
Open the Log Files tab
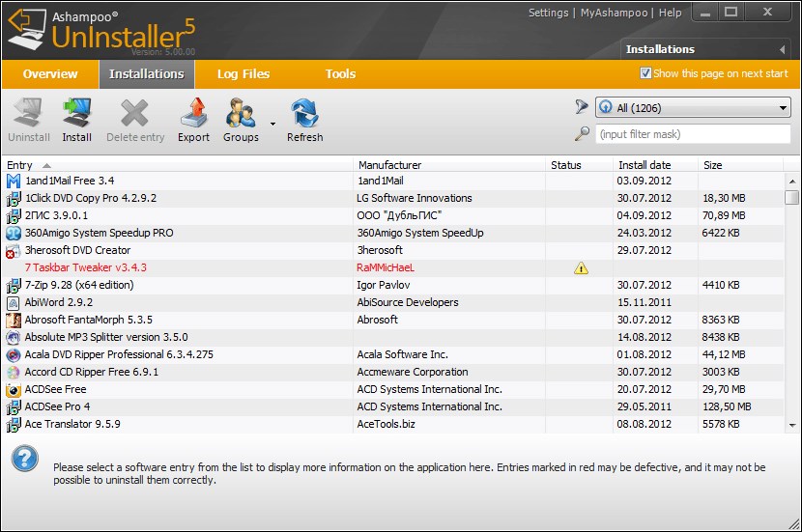tap(243, 74)
